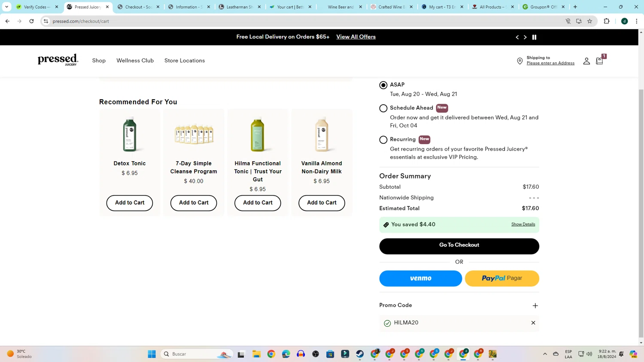Open the user account icon
Screen dimensions: 644x362
click(x=586, y=61)
